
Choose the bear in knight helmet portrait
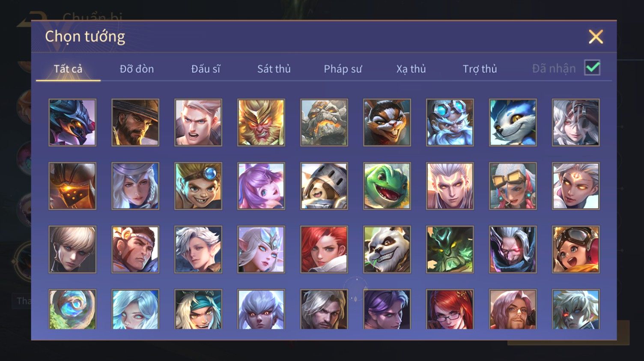[x=324, y=186]
